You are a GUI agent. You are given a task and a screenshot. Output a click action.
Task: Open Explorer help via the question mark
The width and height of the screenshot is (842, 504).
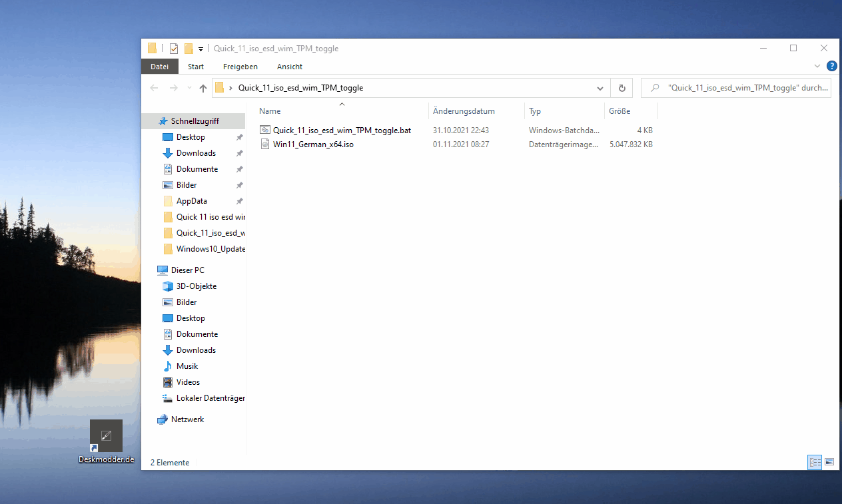point(831,67)
